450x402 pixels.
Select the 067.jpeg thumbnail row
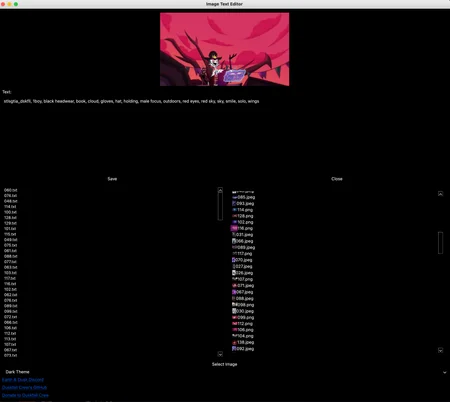point(243,292)
